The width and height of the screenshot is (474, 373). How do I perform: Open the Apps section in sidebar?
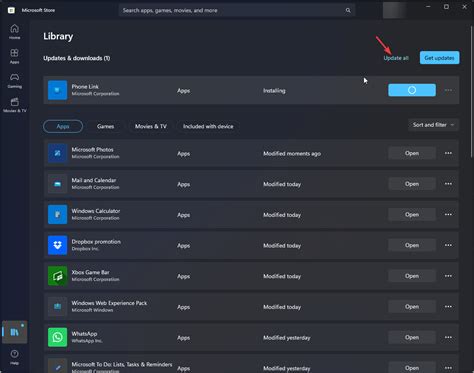pyautogui.click(x=14, y=56)
